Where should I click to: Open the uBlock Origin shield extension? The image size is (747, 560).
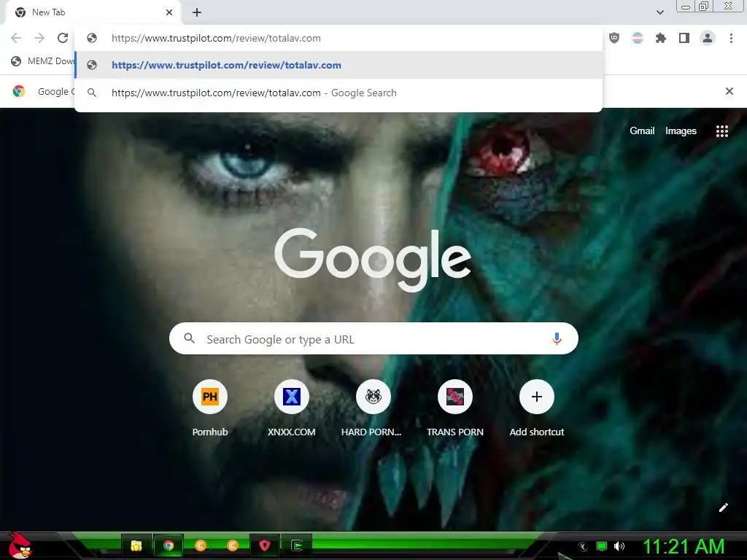click(x=614, y=38)
